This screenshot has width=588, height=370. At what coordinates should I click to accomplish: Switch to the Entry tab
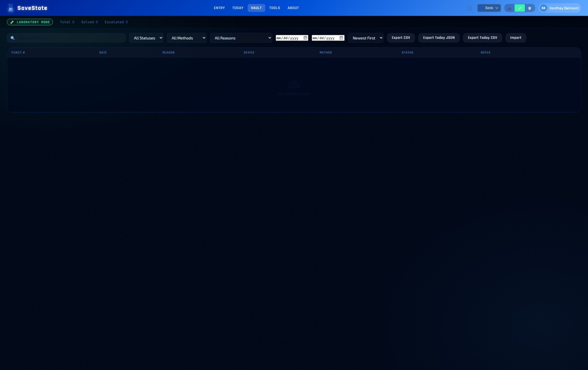pos(219,8)
